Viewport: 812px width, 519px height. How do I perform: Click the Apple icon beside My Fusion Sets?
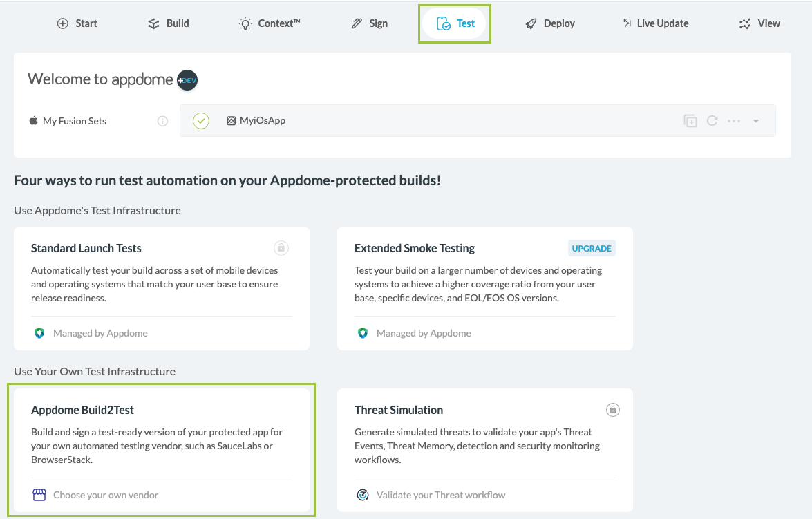pos(34,121)
